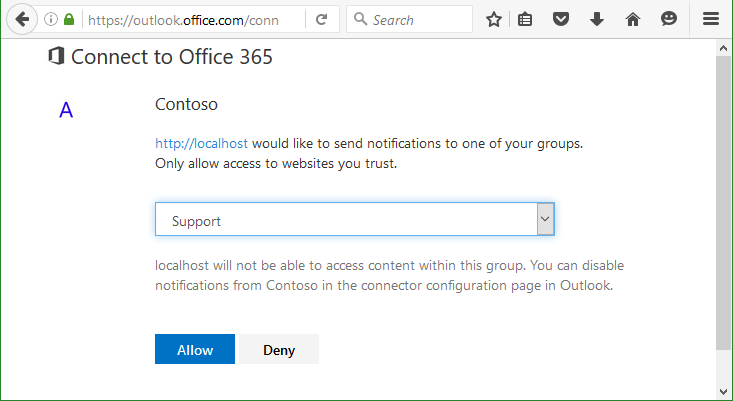The image size is (733, 401).
Task: Click the page scrollbar down arrow
Action: click(x=724, y=391)
